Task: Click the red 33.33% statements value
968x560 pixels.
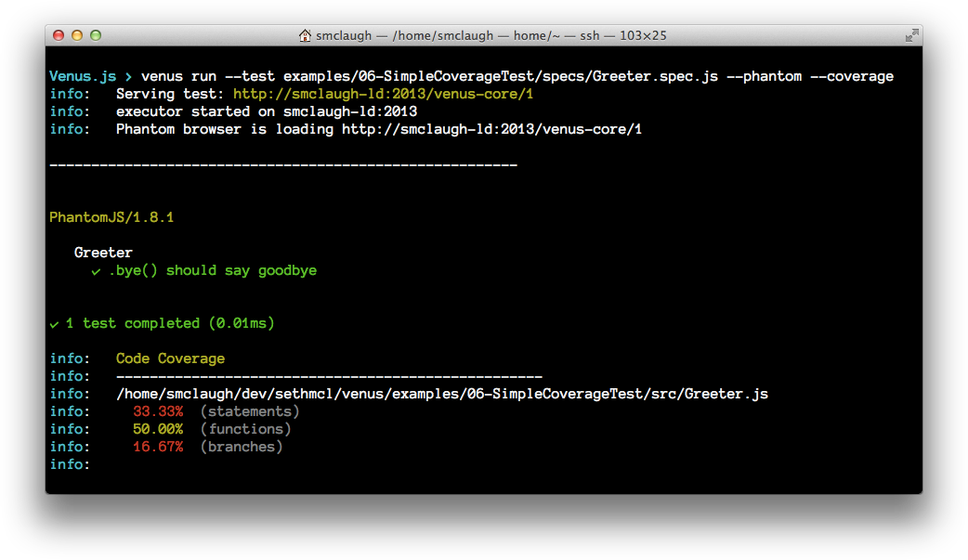Action: click(x=158, y=411)
